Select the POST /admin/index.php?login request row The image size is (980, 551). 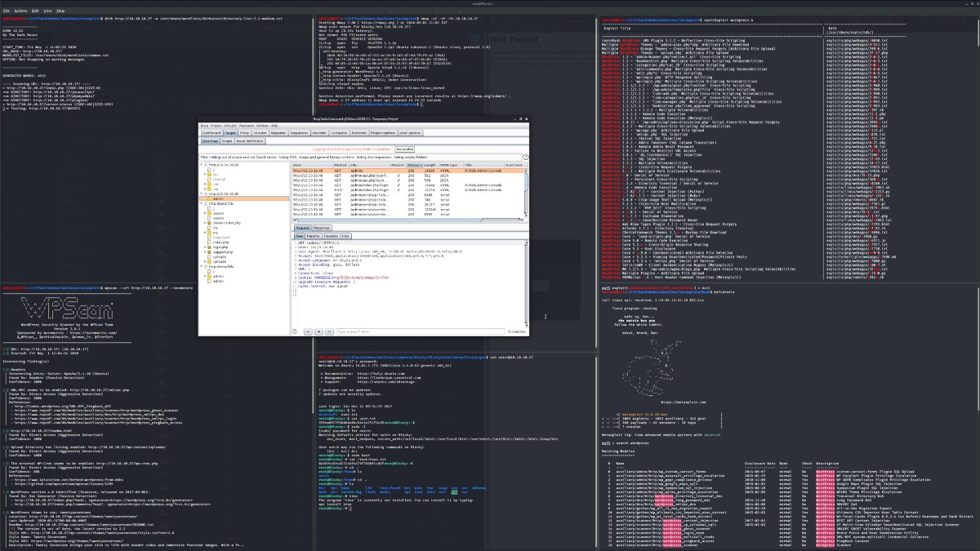point(408,189)
